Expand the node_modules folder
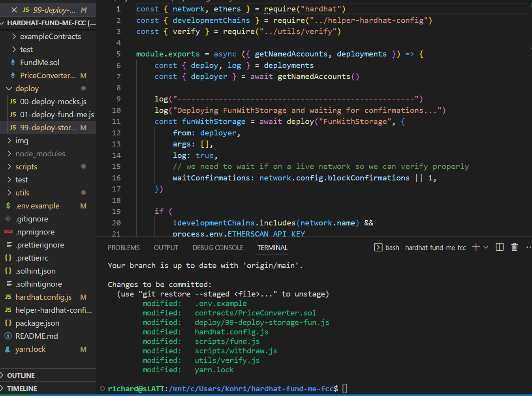This screenshot has width=532, height=396. click(48, 154)
